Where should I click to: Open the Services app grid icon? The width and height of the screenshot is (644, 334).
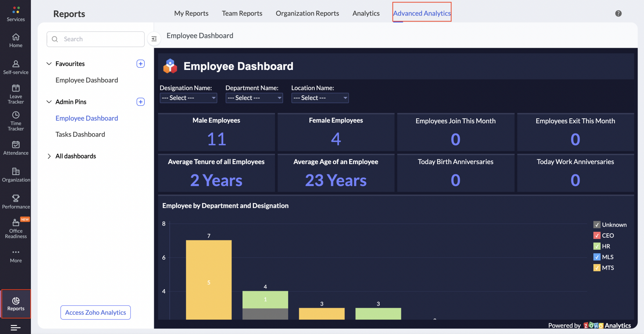[16, 10]
